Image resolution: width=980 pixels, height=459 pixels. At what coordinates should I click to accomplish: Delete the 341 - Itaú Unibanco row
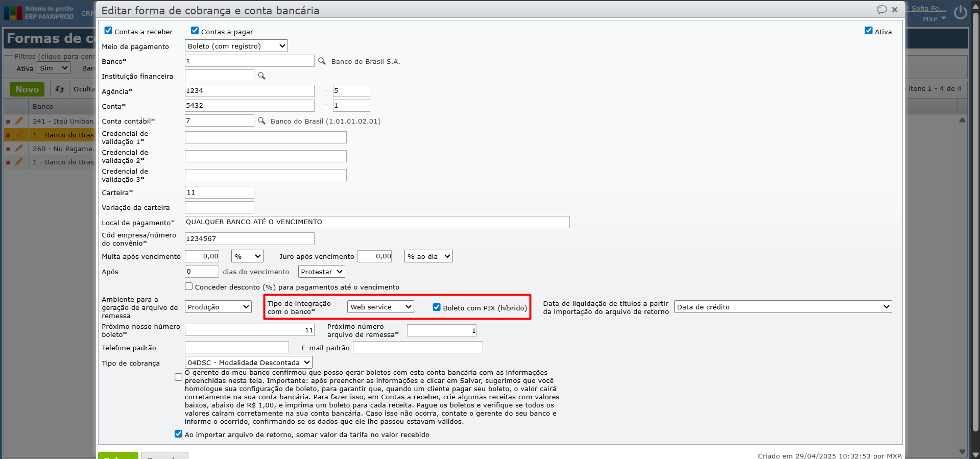[8, 122]
